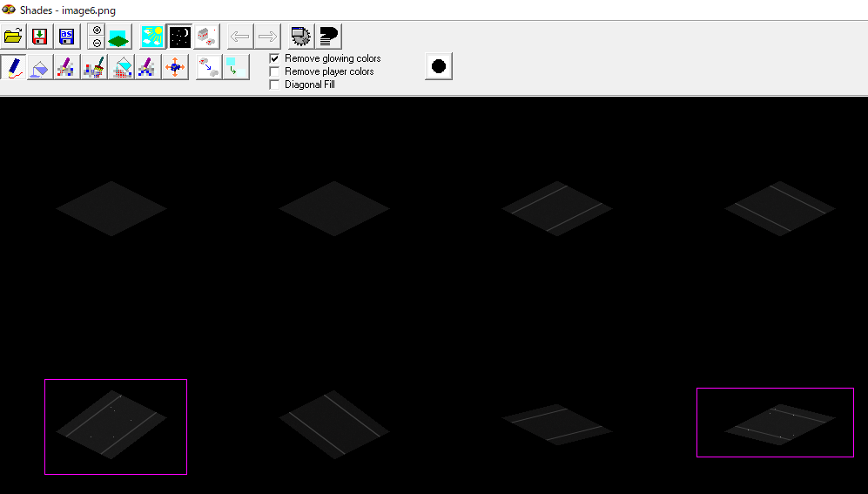The width and height of the screenshot is (868, 494).
Task: Select the purple pen pixel tool
Action: point(67,67)
